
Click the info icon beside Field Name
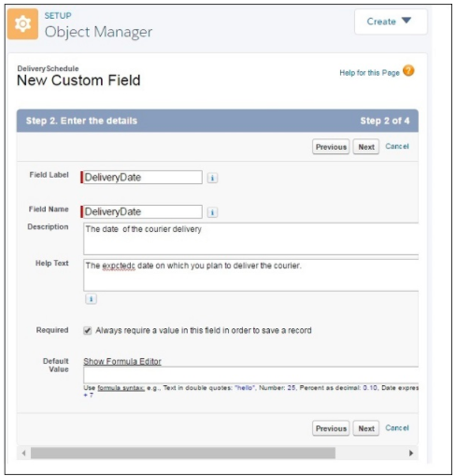pos(212,212)
